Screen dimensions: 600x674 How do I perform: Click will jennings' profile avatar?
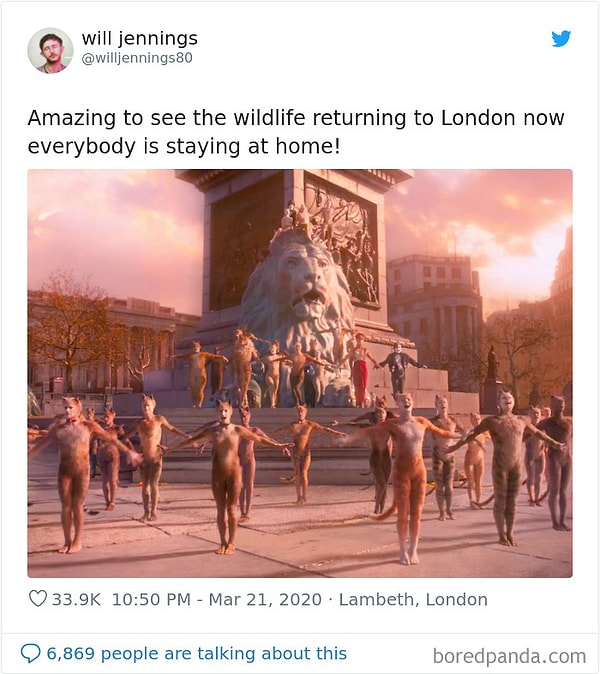pyautogui.click(x=50, y=50)
